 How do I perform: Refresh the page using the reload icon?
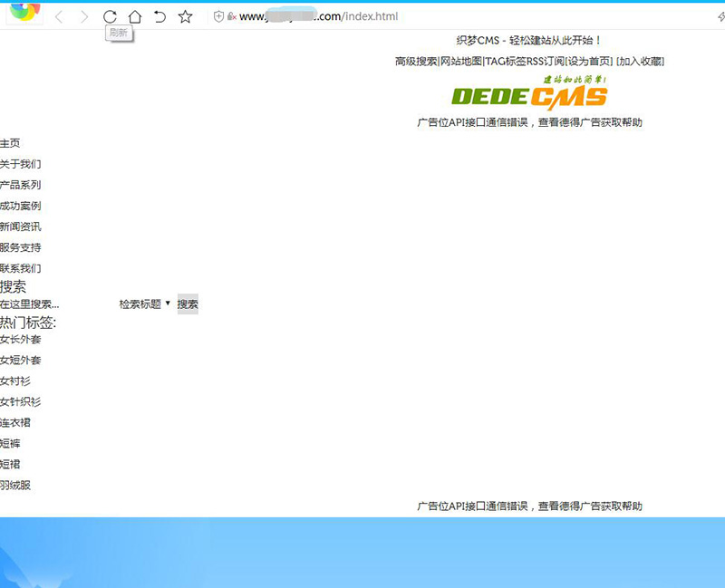pos(110,15)
